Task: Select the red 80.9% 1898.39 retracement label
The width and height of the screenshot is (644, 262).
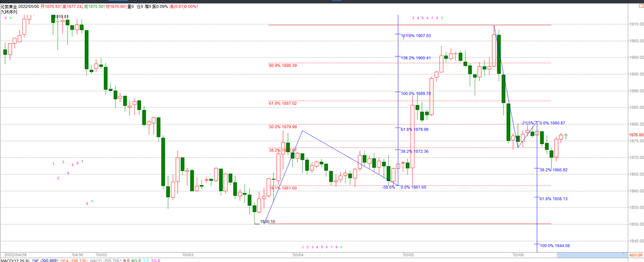Action: [283, 65]
